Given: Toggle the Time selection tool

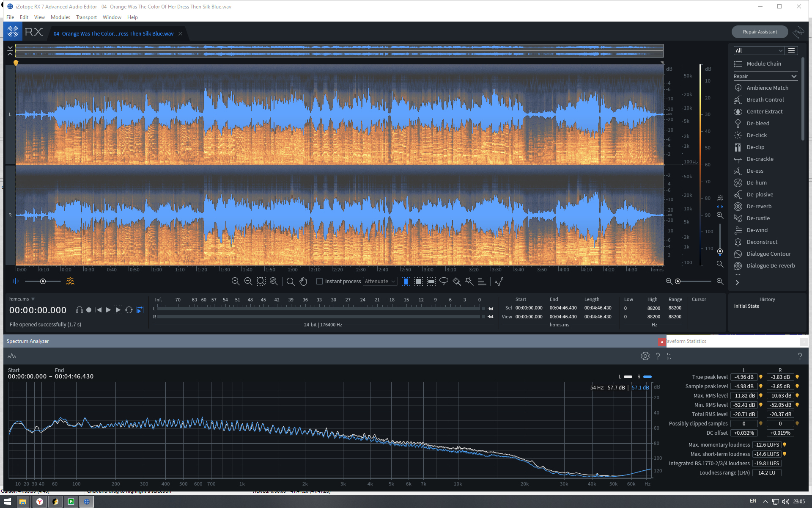Looking at the screenshot, I should [x=406, y=282].
